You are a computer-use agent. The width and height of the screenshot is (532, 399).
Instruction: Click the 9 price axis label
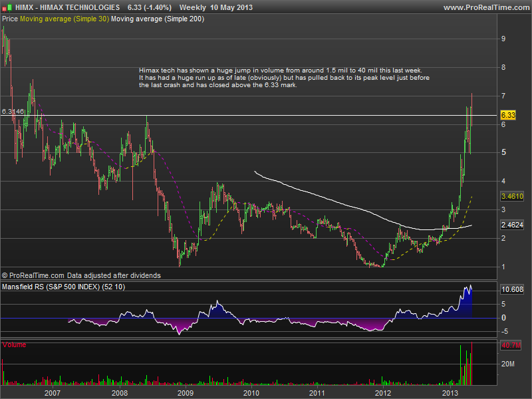click(x=503, y=39)
